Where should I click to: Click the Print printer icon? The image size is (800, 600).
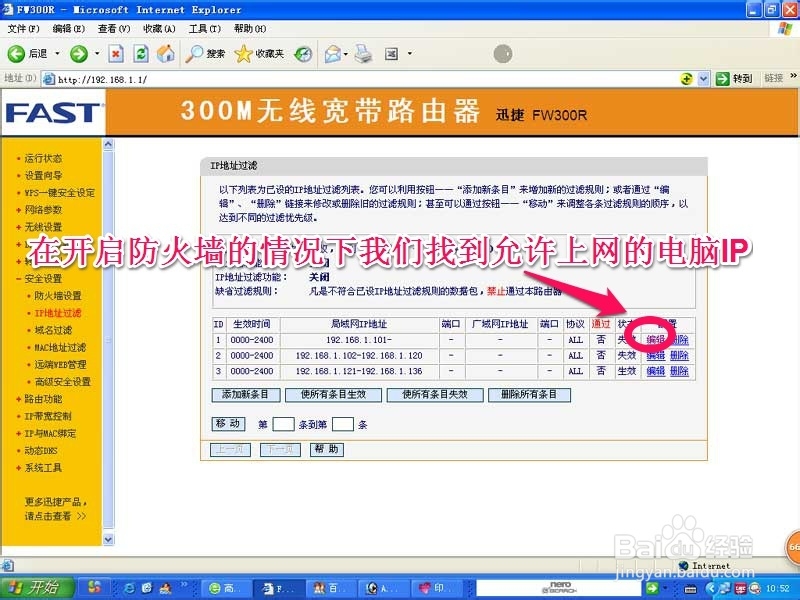pyautogui.click(x=363, y=54)
